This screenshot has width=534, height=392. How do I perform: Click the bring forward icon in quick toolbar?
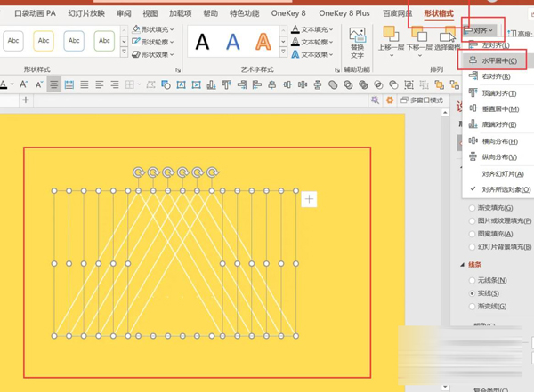(x=439, y=84)
